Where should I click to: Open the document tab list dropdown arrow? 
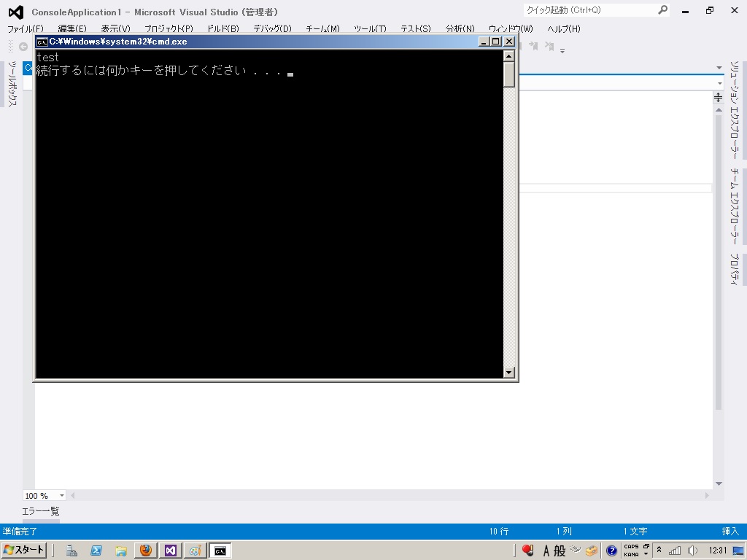pos(719,68)
